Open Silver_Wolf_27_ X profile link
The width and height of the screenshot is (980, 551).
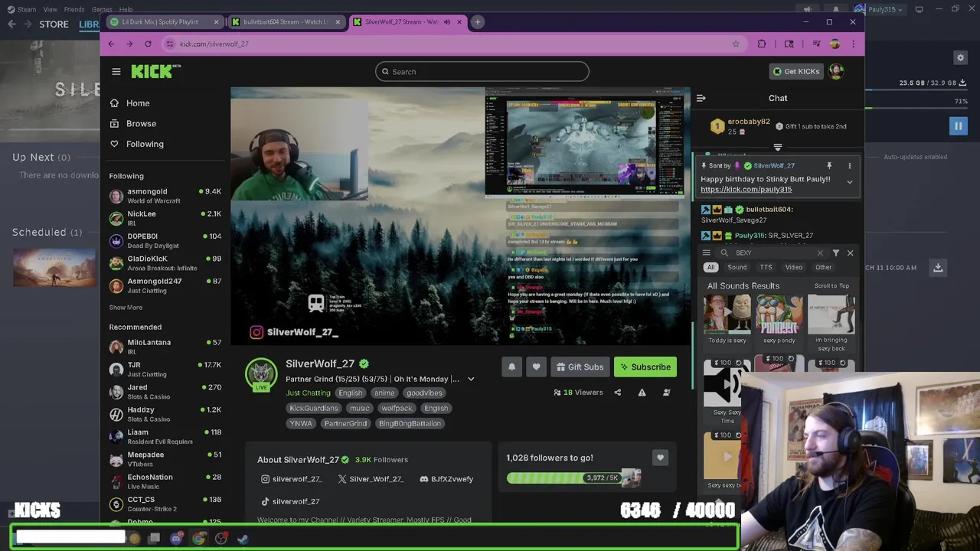tap(371, 479)
